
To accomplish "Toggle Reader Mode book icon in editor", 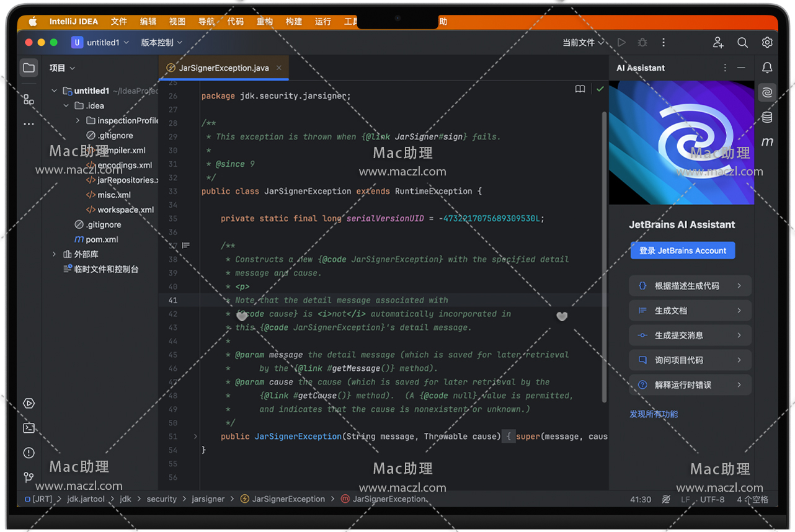I will (580, 89).
